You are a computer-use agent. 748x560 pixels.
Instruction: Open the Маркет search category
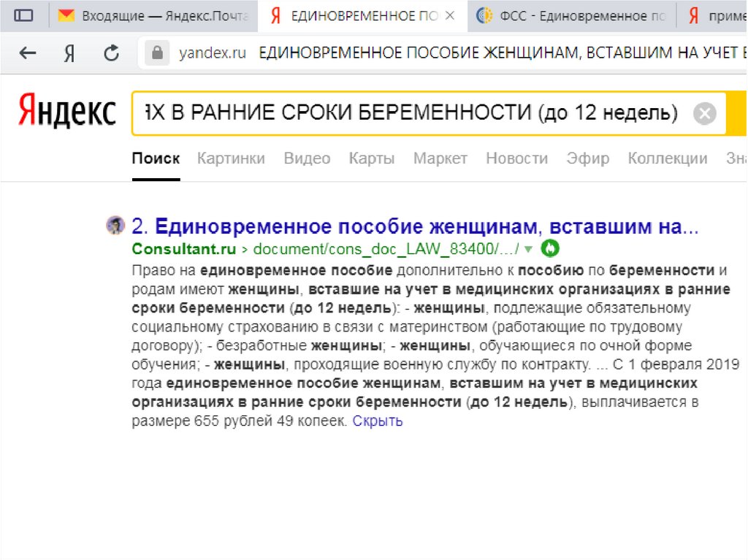440,158
